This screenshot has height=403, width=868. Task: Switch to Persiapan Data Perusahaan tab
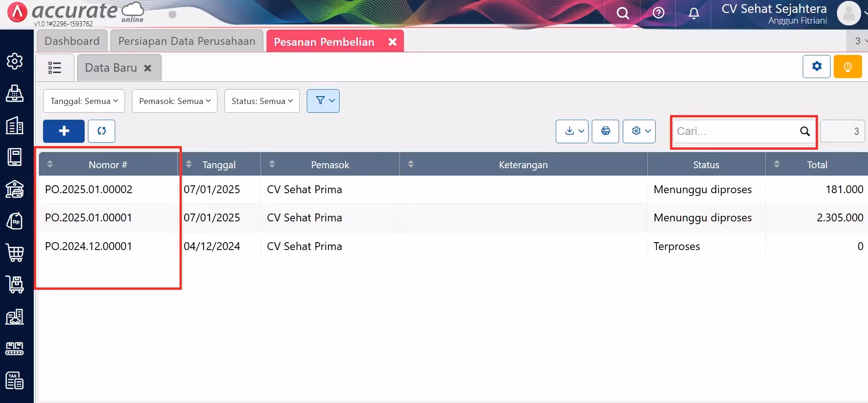click(x=187, y=41)
